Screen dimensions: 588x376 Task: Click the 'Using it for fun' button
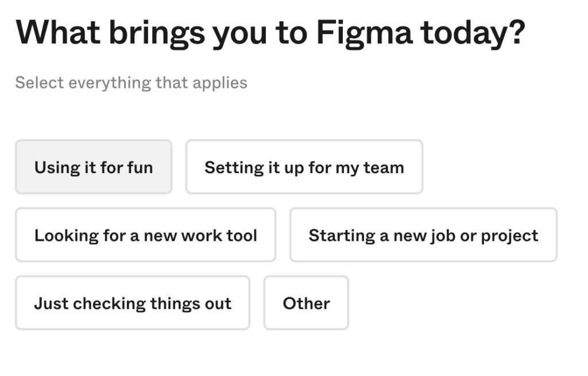94,167
